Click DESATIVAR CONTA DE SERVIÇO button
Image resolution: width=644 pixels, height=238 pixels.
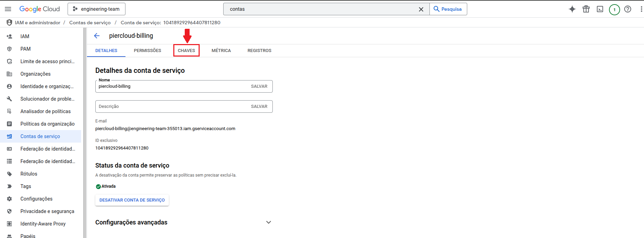pyautogui.click(x=132, y=200)
